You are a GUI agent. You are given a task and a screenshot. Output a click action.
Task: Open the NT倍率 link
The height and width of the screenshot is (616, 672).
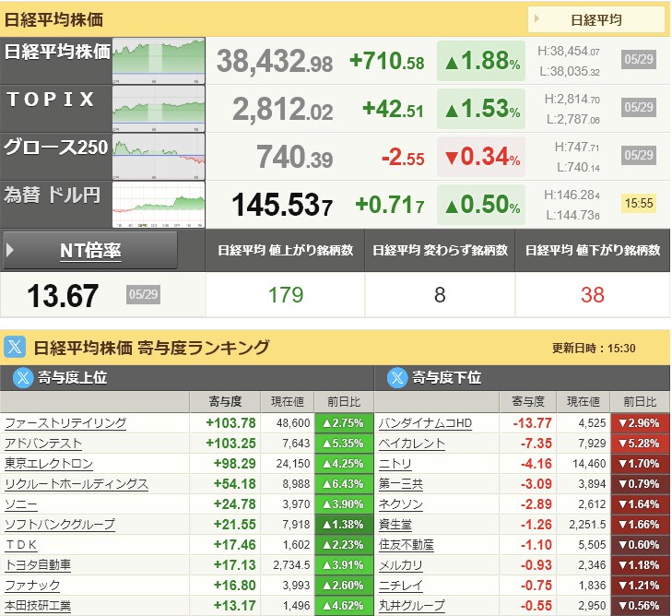(x=90, y=250)
